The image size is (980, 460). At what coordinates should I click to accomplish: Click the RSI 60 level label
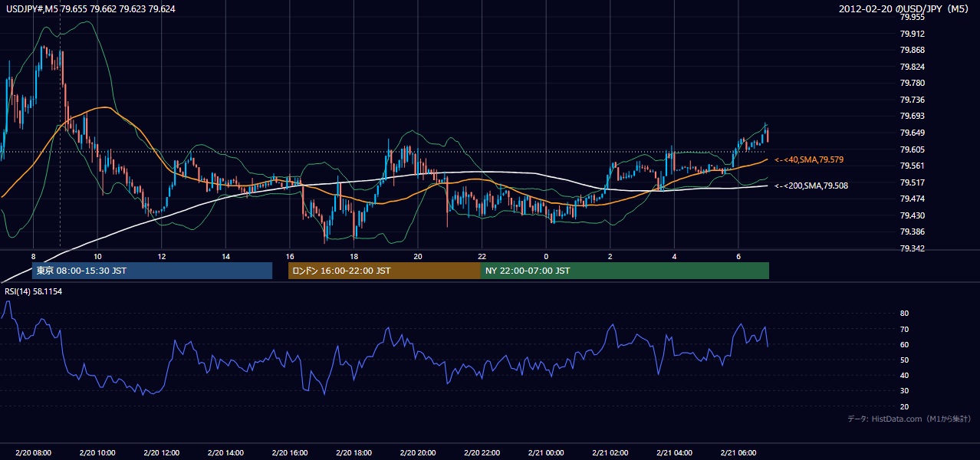coord(904,345)
